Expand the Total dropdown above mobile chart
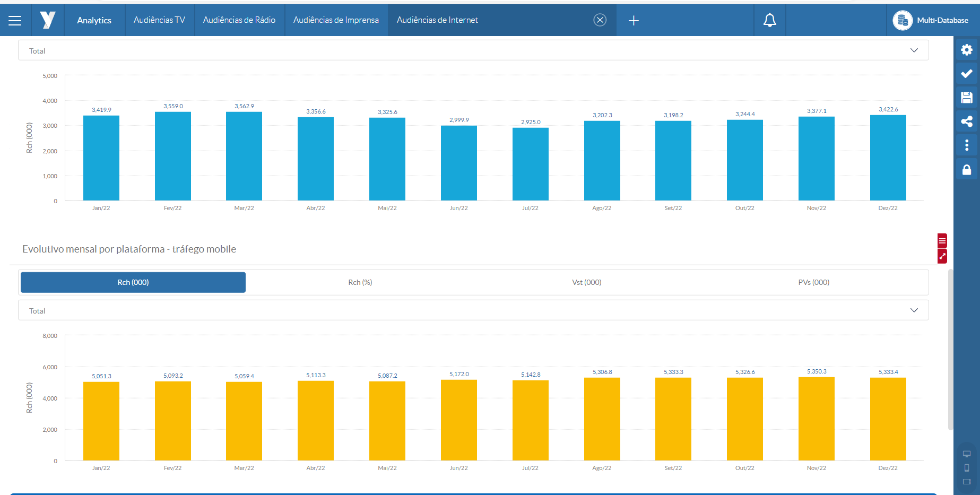 914,310
